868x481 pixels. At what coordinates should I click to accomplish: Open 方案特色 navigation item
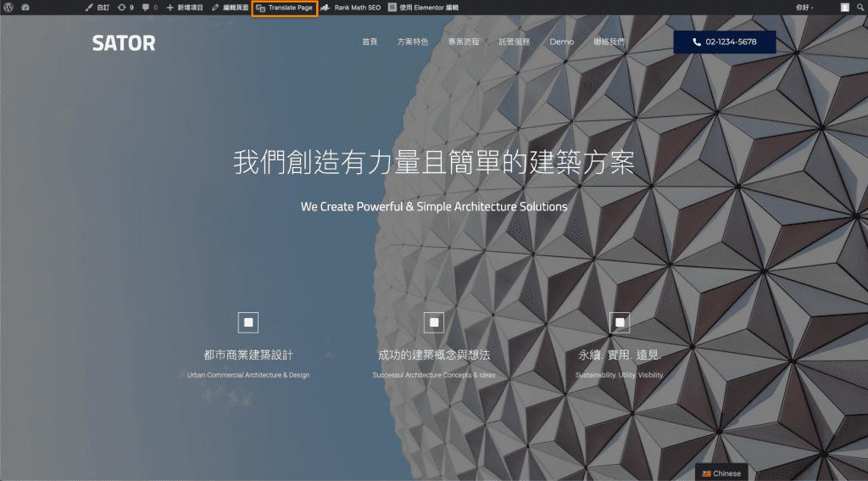click(x=413, y=42)
